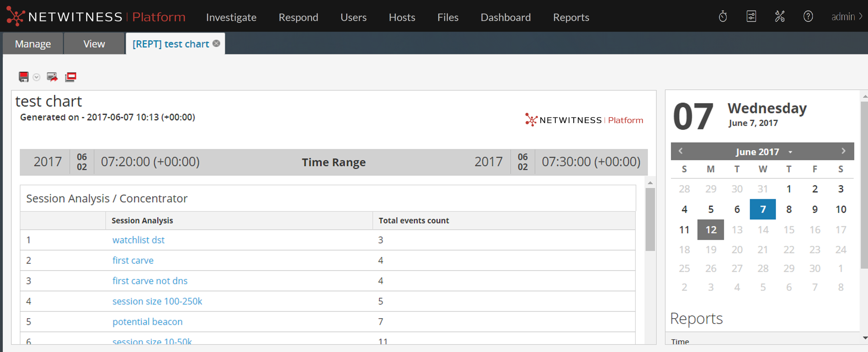
Task: Select June 12 on the calendar
Action: coord(711,230)
